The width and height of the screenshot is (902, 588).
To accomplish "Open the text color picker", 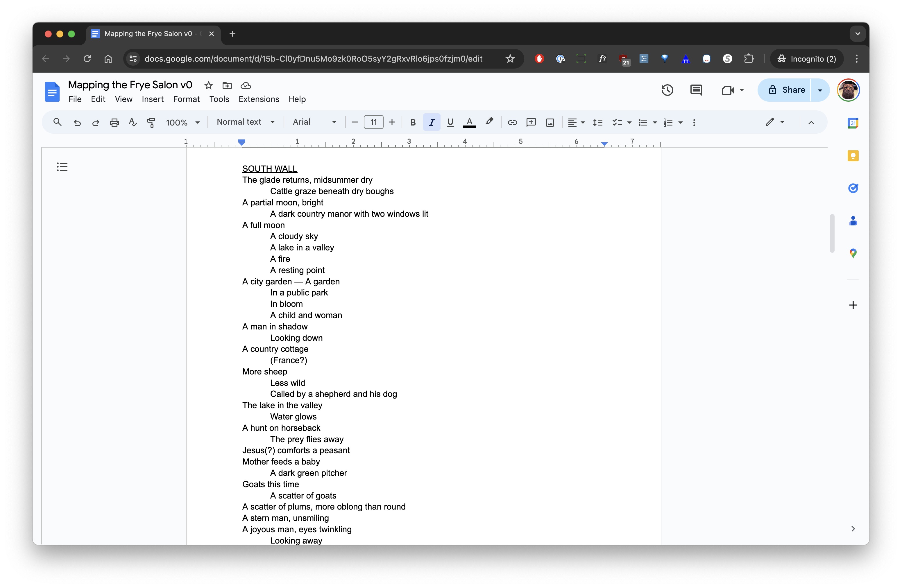I will tap(469, 122).
